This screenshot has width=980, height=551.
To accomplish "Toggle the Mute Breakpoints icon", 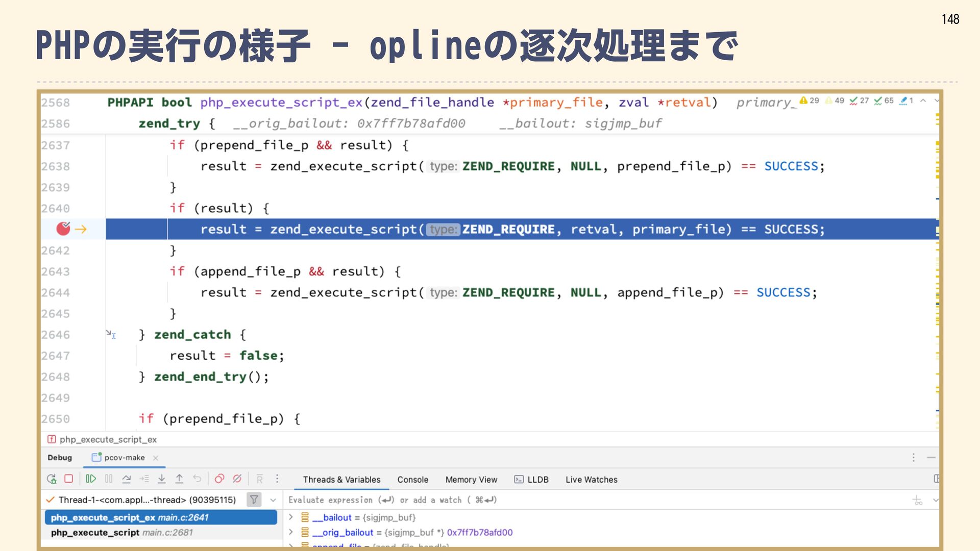I will pyautogui.click(x=237, y=479).
